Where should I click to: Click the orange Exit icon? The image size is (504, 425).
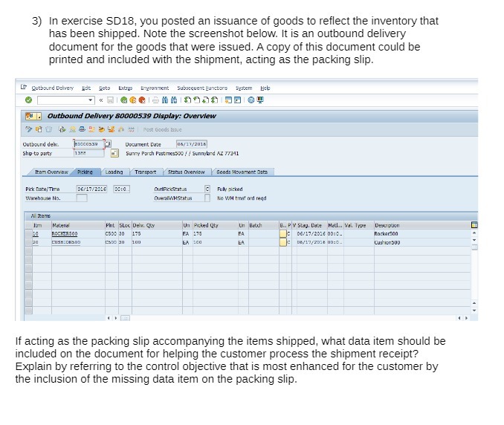tap(133, 100)
